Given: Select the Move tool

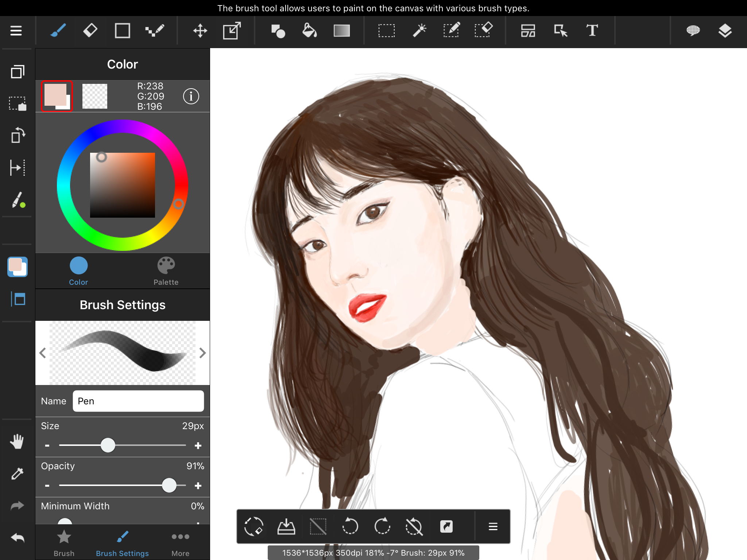Looking at the screenshot, I should pyautogui.click(x=200, y=31).
